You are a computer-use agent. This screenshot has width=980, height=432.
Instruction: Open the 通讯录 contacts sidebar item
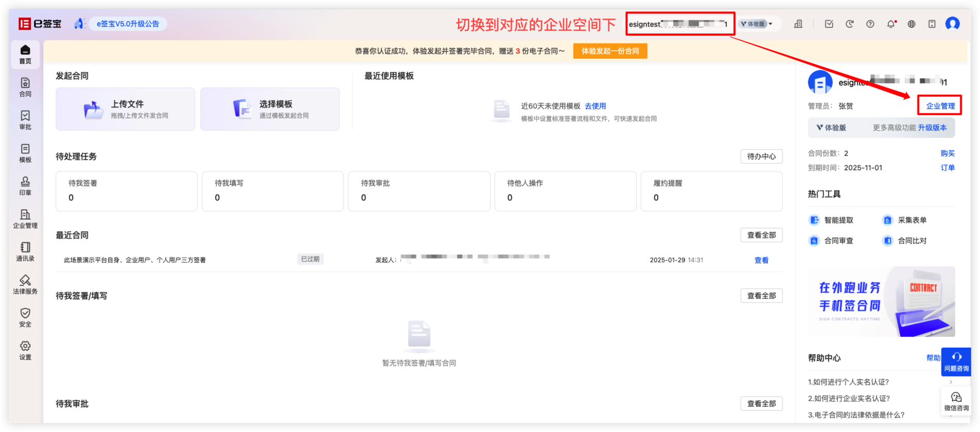25,252
